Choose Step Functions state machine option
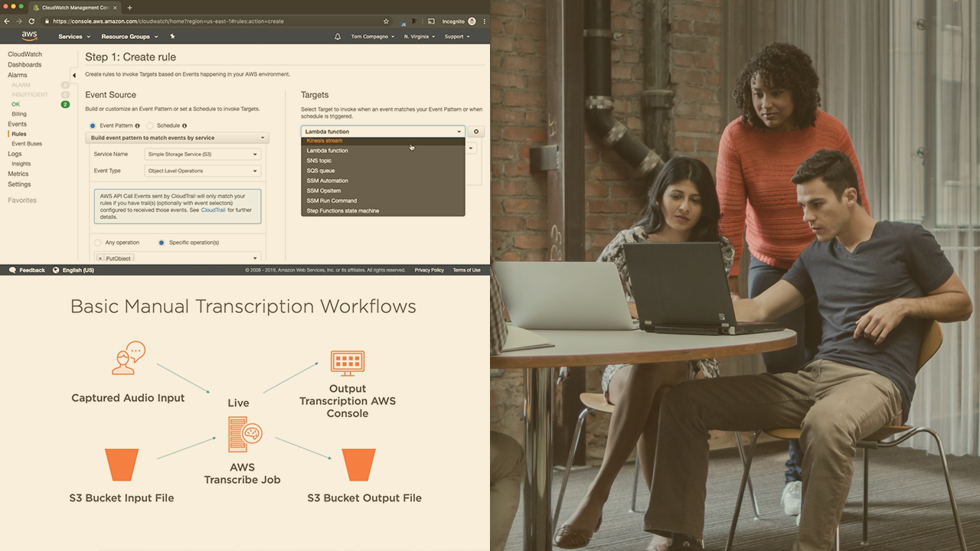Image resolution: width=980 pixels, height=551 pixels. pyautogui.click(x=383, y=210)
